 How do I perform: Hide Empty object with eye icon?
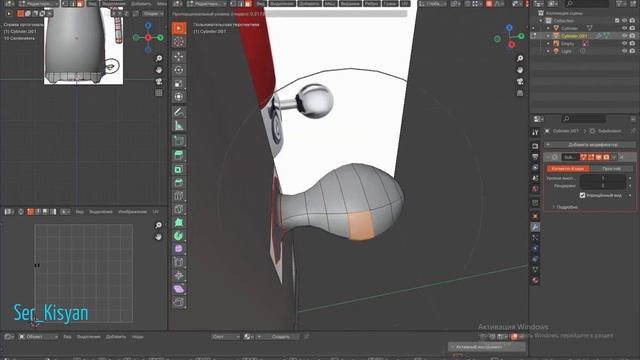(624, 44)
